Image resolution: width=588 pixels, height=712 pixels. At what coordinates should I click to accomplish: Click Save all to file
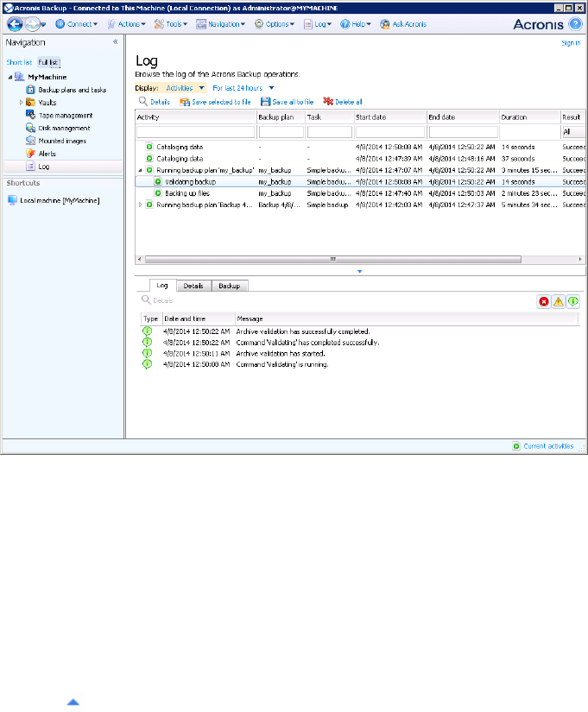(288, 102)
